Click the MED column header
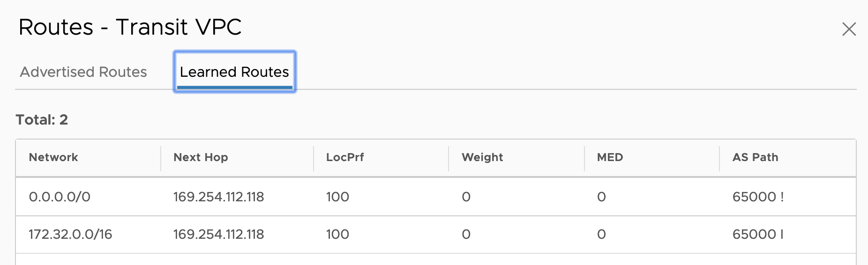The height and width of the screenshot is (265, 868). [x=610, y=157]
